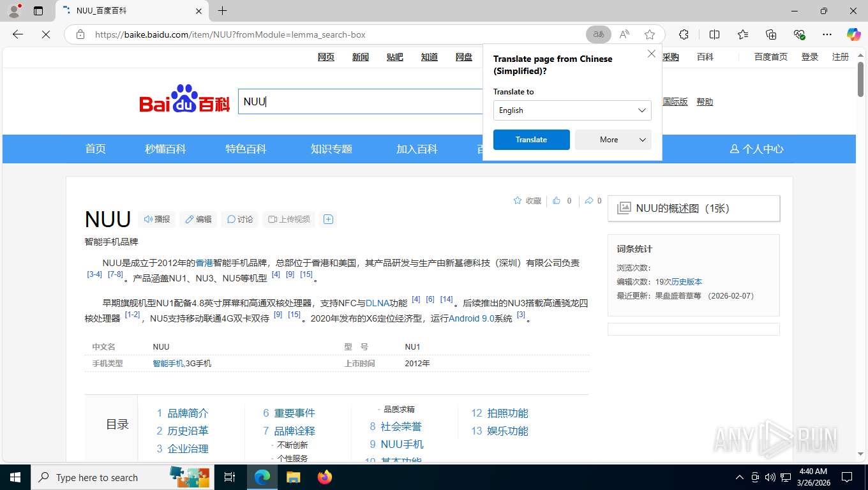Click 登录 login link
Viewport: 868px width, 490px height.
[810, 57]
